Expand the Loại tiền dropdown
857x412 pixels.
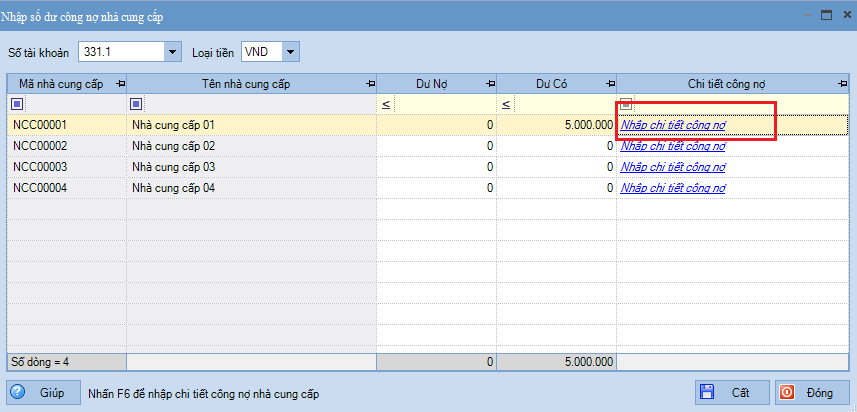coord(291,52)
